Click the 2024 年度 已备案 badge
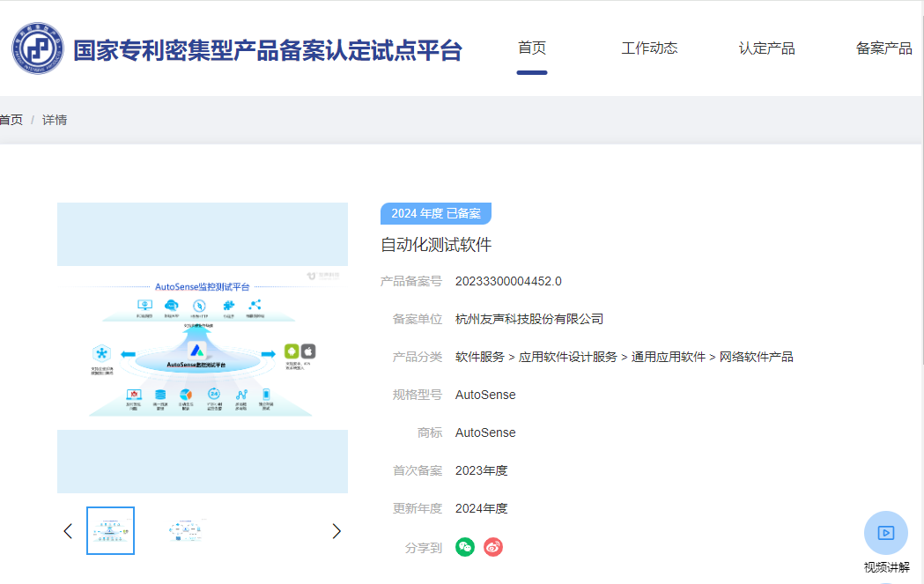This screenshot has height=584, width=924. 435,213
